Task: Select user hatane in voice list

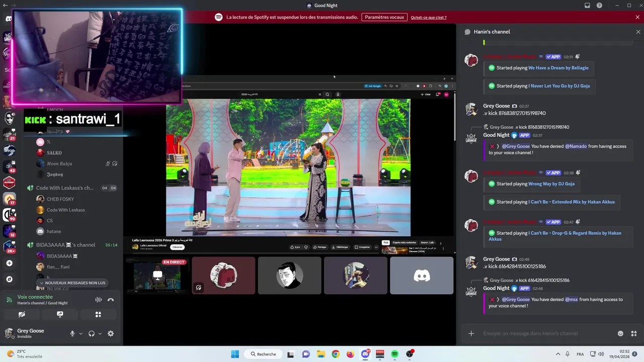Action: coord(54,231)
